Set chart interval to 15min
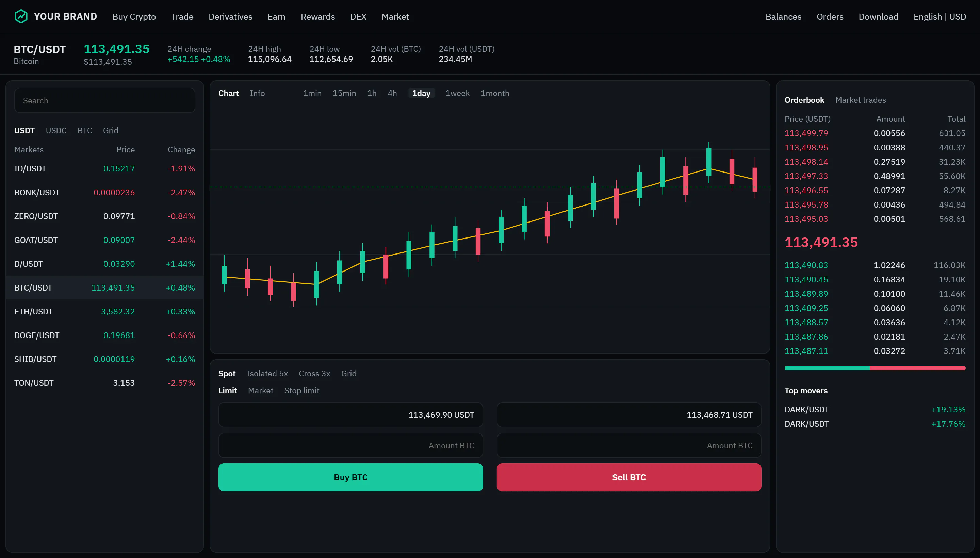This screenshot has width=980, height=558. pos(344,93)
